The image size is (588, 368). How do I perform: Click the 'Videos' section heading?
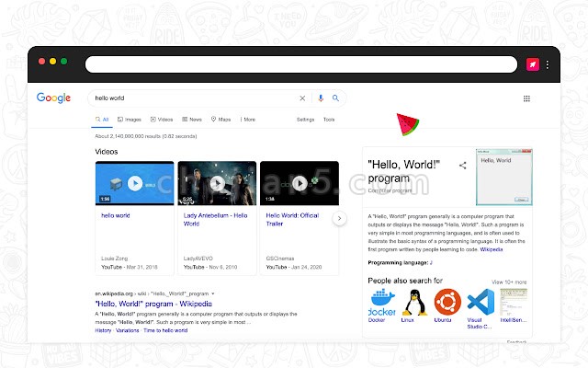[107, 152]
